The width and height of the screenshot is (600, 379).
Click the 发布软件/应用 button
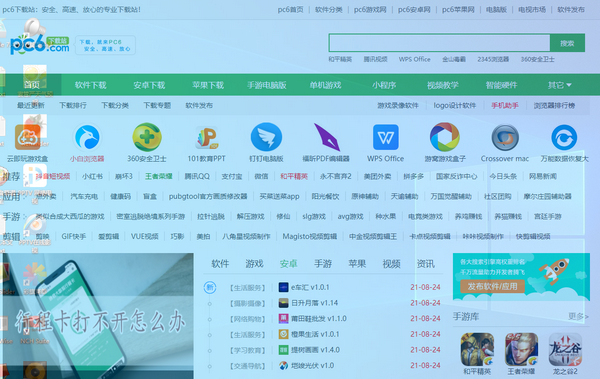[492, 286]
